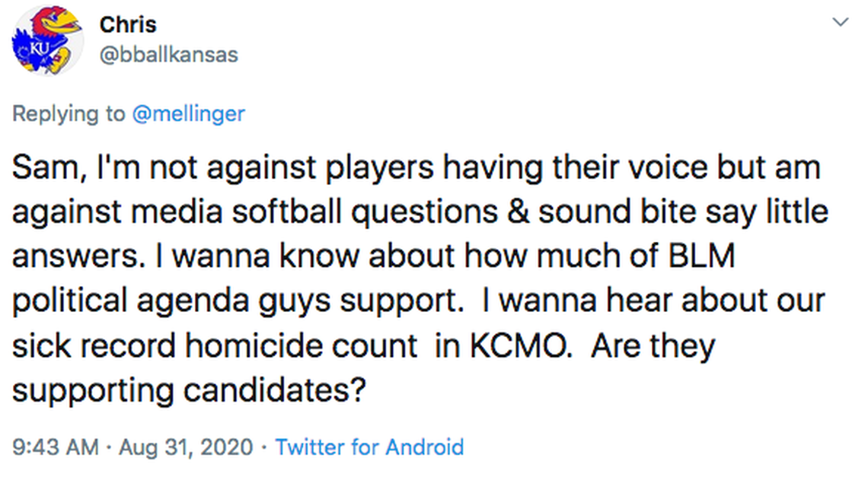Click the @bballkansas handle

(168, 56)
